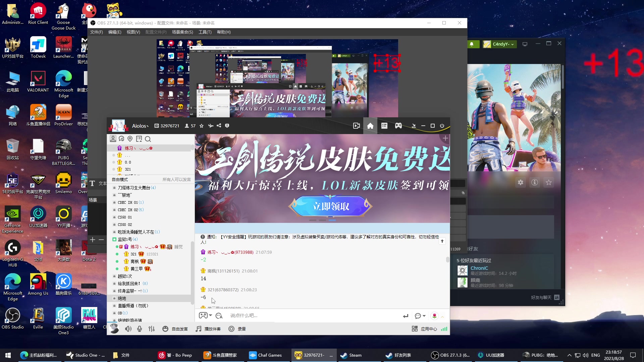Open audio mixer settings in YY bottom bar
644x362 pixels.
152,329
